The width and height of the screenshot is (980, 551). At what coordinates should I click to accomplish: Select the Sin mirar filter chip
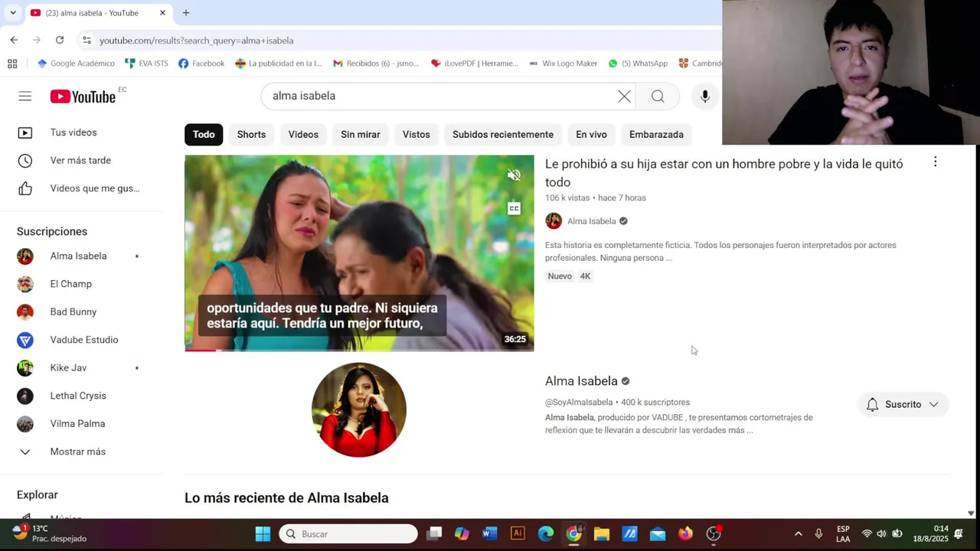(360, 134)
